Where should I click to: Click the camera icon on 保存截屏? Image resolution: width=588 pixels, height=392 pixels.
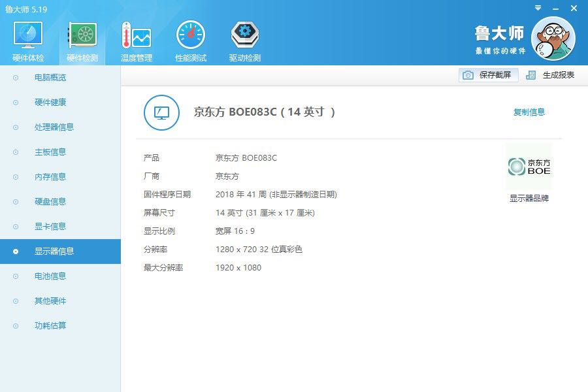pyautogui.click(x=468, y=75)
